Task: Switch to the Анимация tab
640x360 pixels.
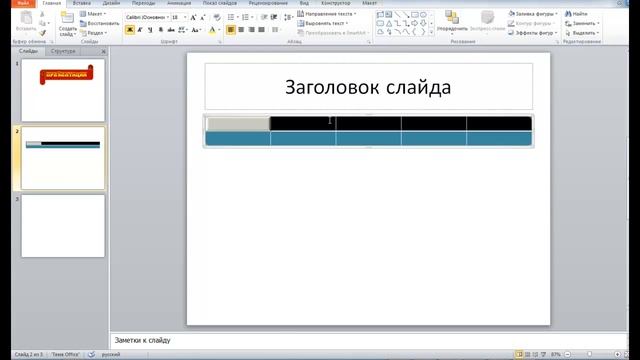Action: tap(179, 3)
